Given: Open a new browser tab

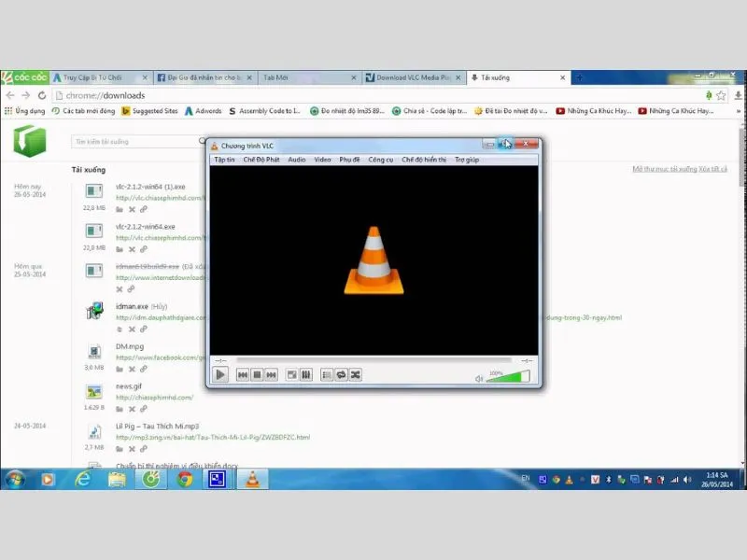Looking at the screenshot, I should tap(579, 77).
